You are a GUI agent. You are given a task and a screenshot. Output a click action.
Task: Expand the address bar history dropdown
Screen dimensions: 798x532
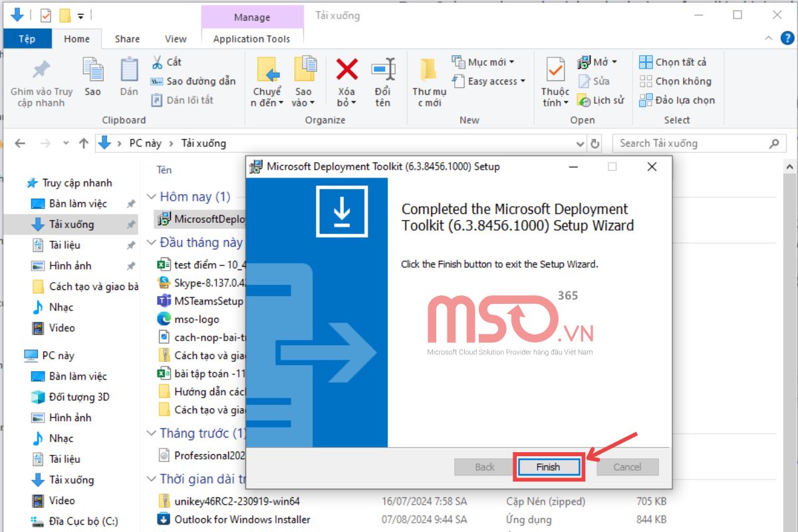coord(580,143)
